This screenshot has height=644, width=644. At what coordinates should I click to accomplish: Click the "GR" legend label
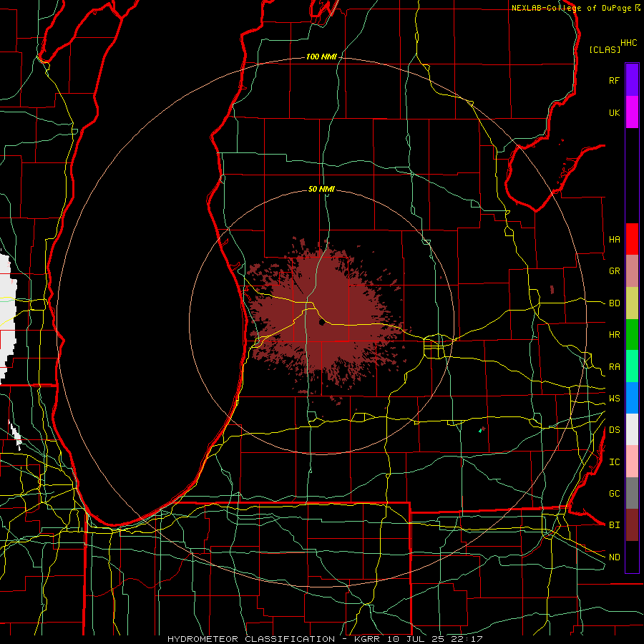click(x=615, y=271)
